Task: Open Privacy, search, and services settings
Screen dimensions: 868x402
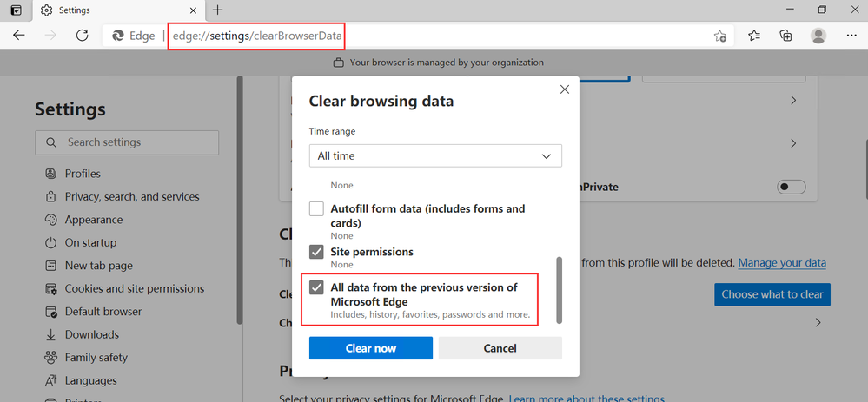Action: (x=131, y=196)
